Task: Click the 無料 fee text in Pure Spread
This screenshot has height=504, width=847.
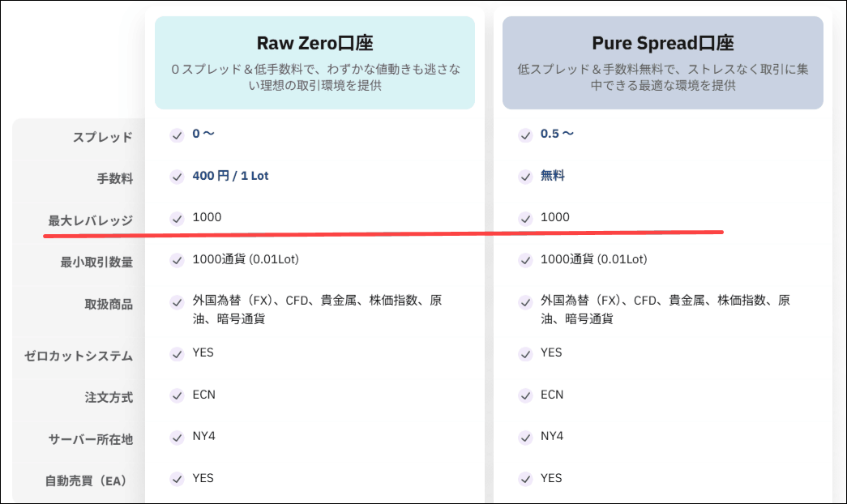Action: (x=553, y=176)
